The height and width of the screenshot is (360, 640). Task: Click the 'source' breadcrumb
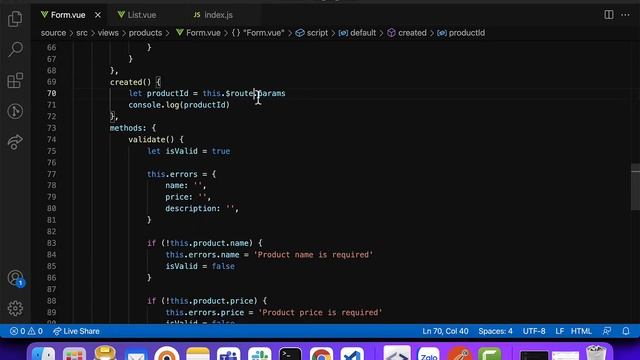pyautogui.click(x=53, y=33)
